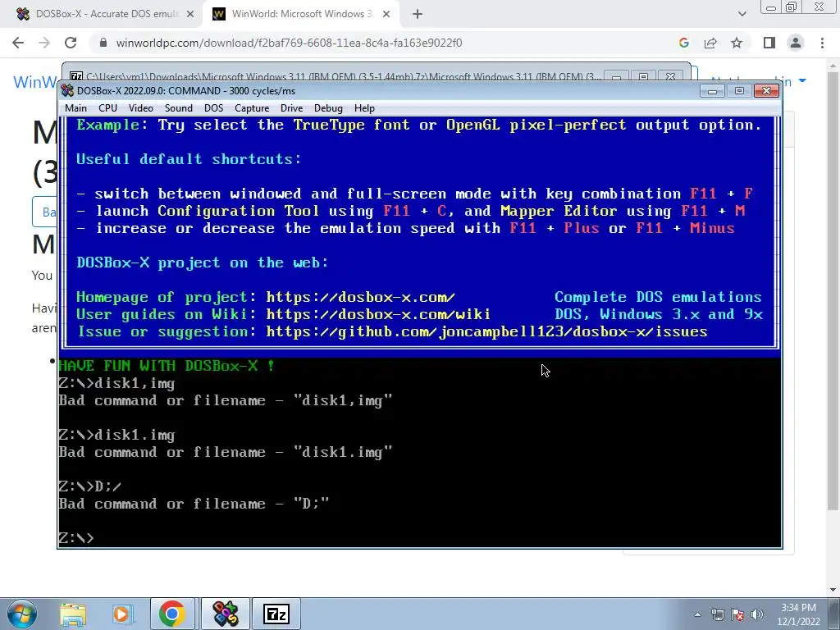
Task: Open the Debug menu in DOSBox-X
Action: point(328,108)
